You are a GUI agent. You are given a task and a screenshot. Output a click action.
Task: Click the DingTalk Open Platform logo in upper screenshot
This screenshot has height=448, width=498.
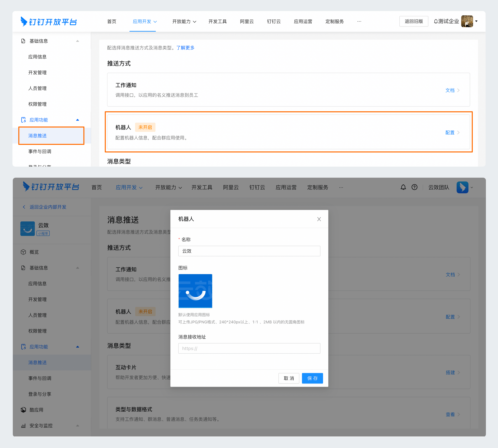(49, 22)
